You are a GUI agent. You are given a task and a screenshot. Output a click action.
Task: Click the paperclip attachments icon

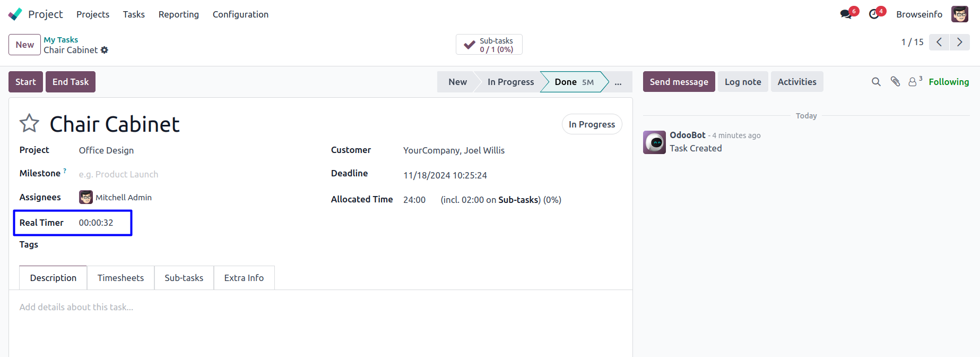click(x=895, y=82)
